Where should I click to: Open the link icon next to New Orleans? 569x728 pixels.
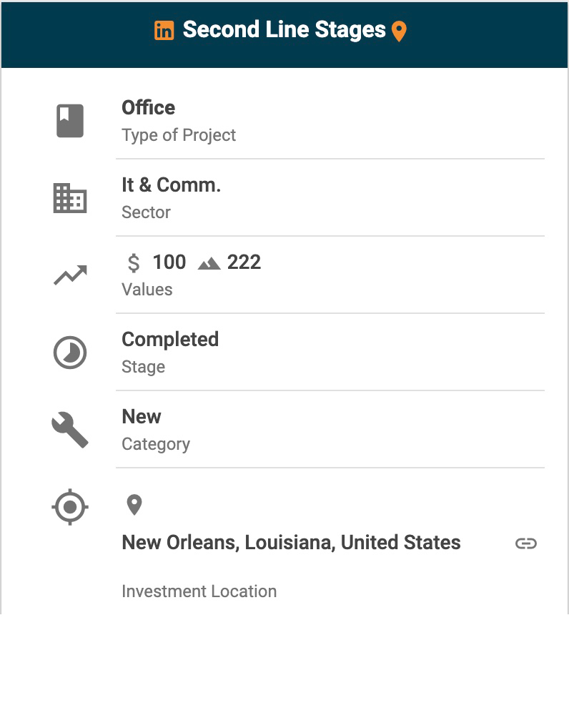pos(526,543)
